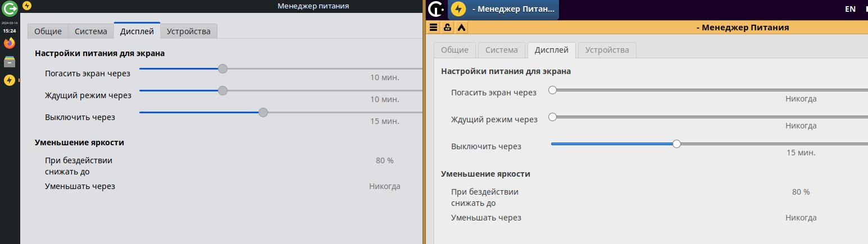Open the 'Общие' tab in the dark-titled window

coord(48,31)
